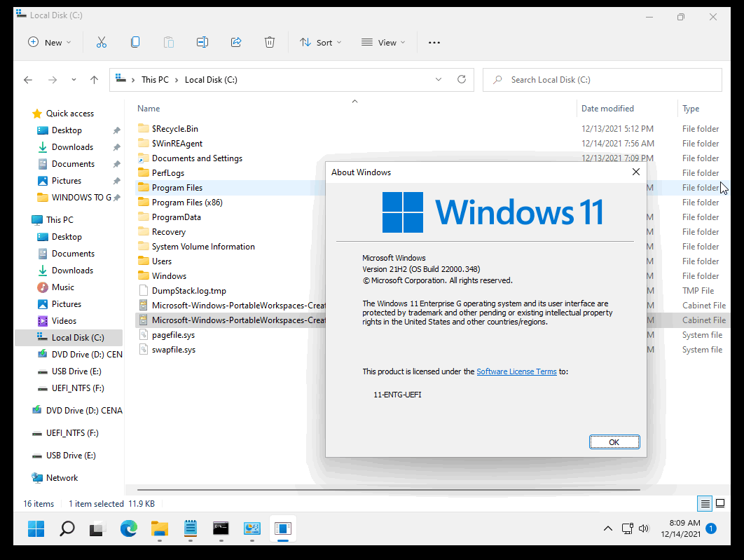Open the See more ellipsis menu
744x560 pixels.
point(434,42)
